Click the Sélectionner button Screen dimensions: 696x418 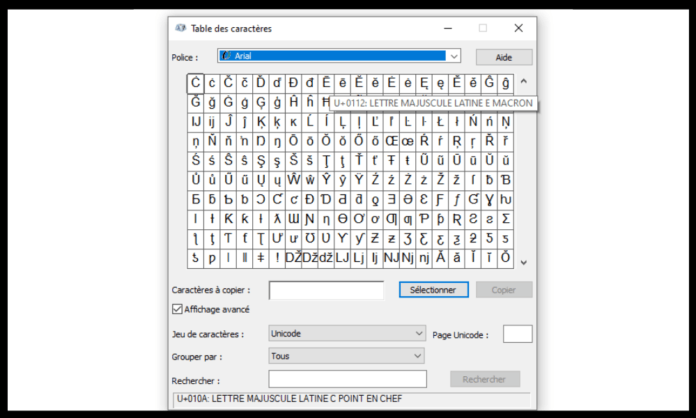point(433,290)
